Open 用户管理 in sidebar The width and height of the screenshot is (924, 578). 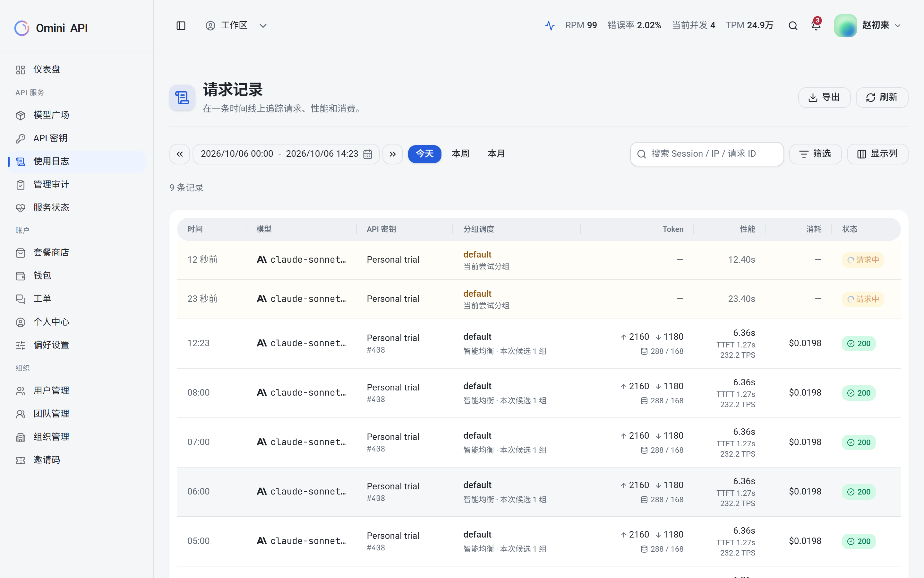76,391
